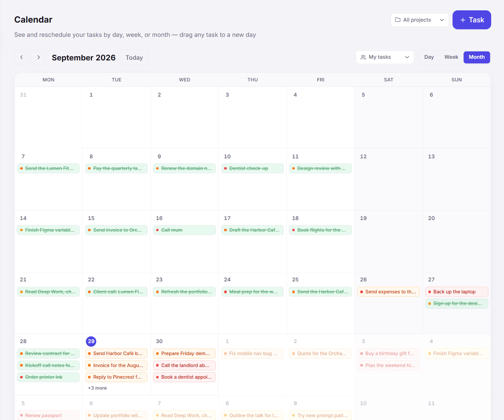Open the 'Dentist check-up' task
Screen dimensions: 504x420
[x=253, y=168]
